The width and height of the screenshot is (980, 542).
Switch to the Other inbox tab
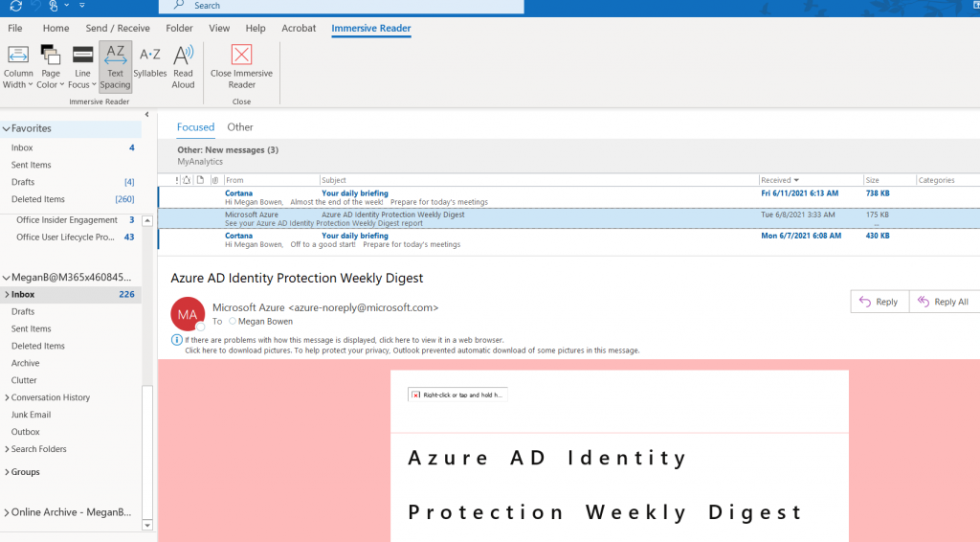coord(240,127)
